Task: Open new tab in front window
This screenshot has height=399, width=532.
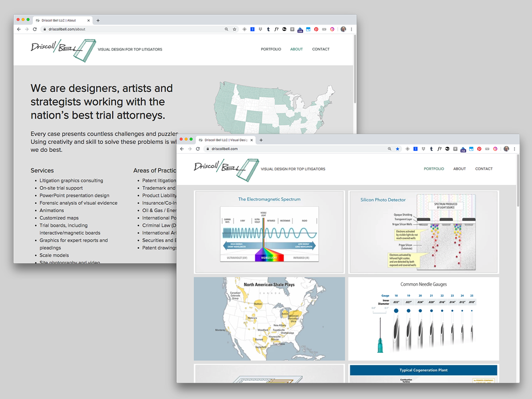Action: [x=261, y=140]
